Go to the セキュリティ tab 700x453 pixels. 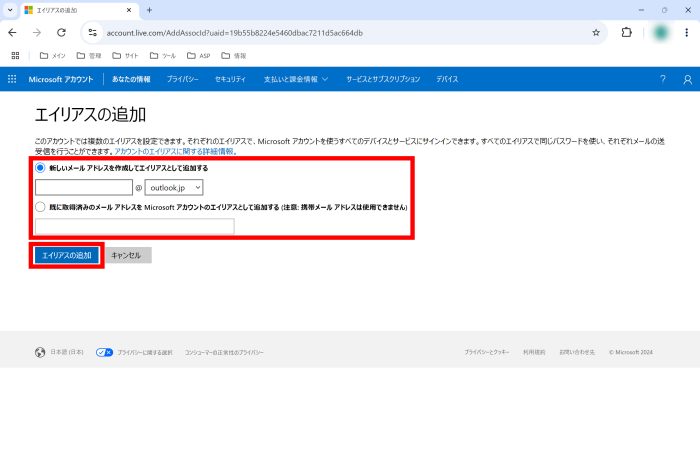tap(230, 78)
